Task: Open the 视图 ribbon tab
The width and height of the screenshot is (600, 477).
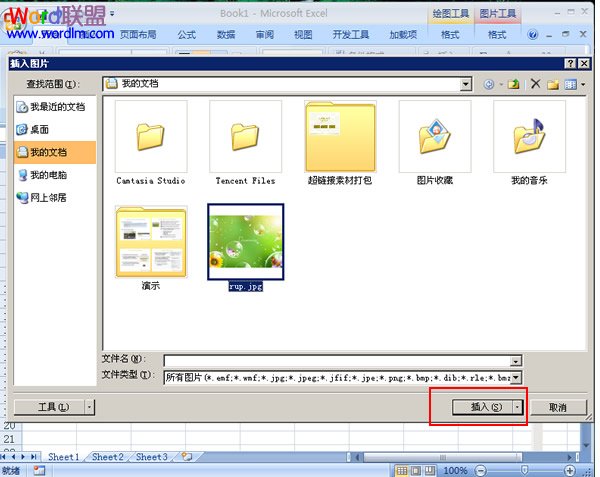Action: coord(303,35)
